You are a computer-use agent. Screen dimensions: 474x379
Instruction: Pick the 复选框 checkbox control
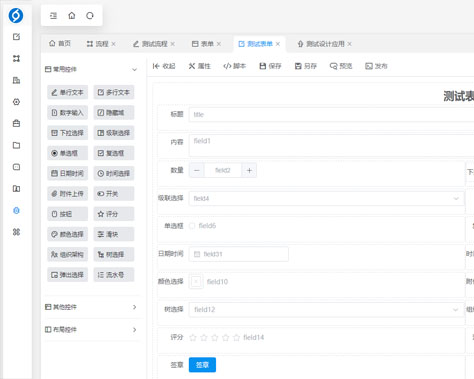(114, 153)
